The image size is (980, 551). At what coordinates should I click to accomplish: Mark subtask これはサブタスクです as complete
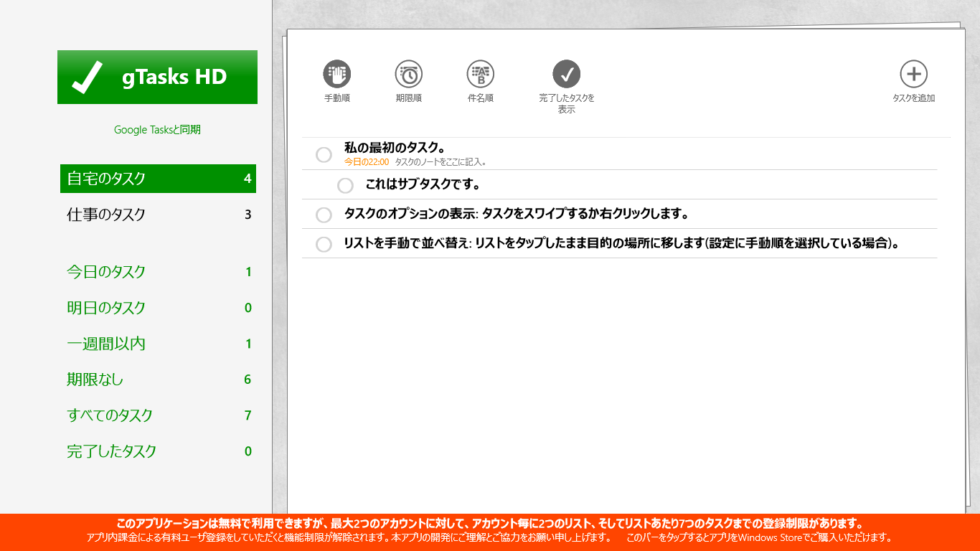(x=345, y=186)
